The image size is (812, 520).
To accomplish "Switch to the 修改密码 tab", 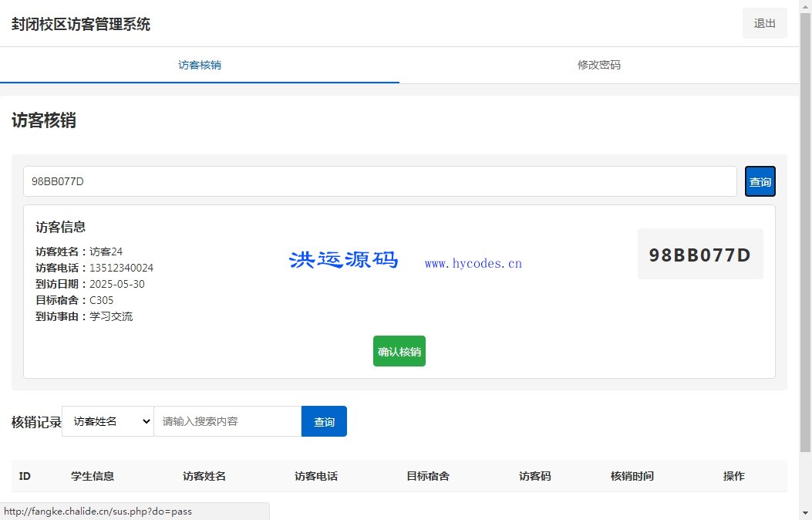I will pos(598,65).
